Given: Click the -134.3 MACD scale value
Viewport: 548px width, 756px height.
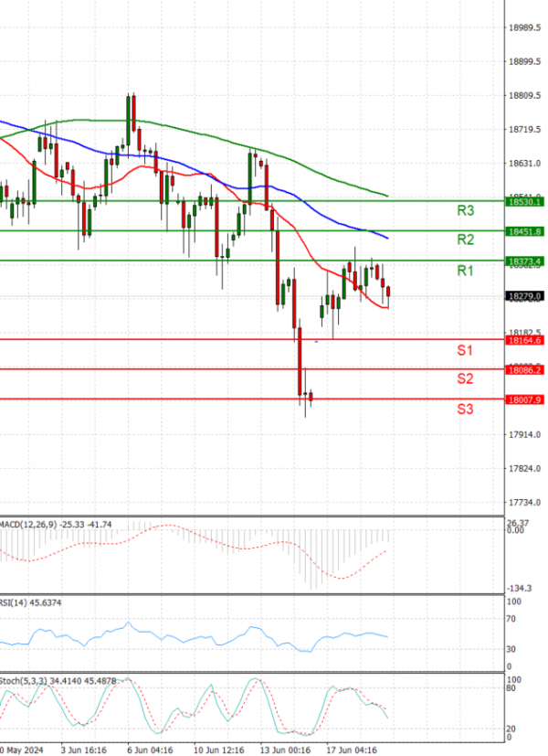Looking at the screenshot, I should (520, 588).
